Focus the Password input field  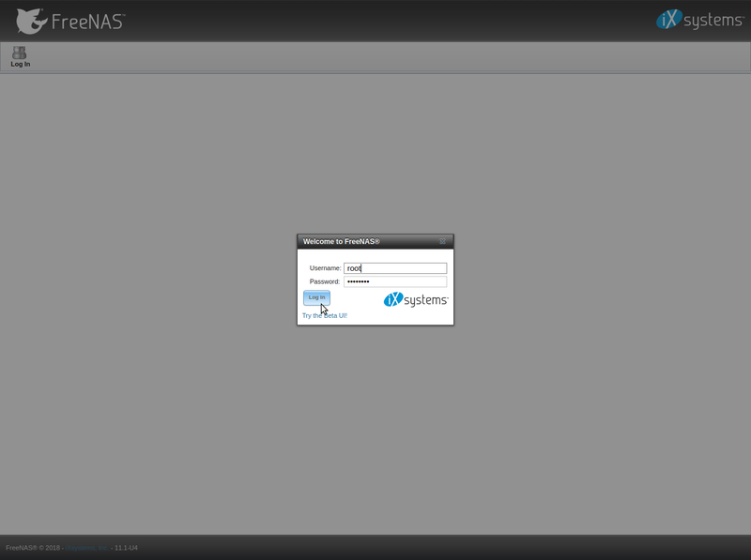tap(395, 281)
